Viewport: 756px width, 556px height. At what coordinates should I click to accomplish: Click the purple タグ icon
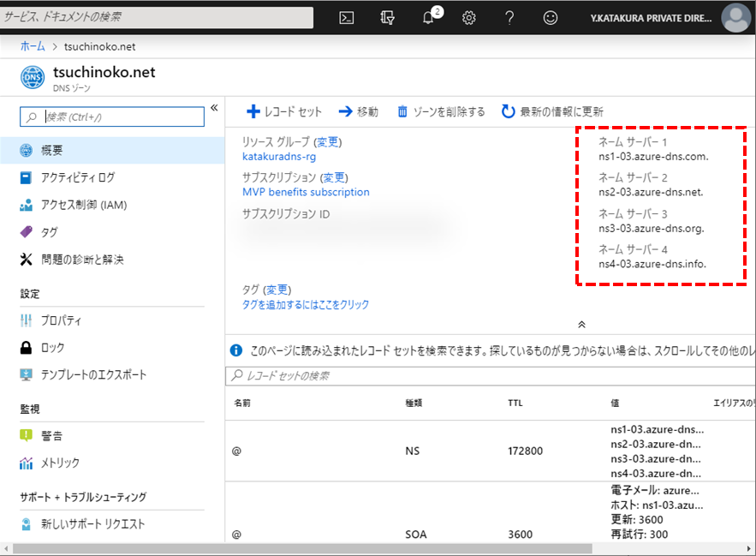click(x=26, y=232)
